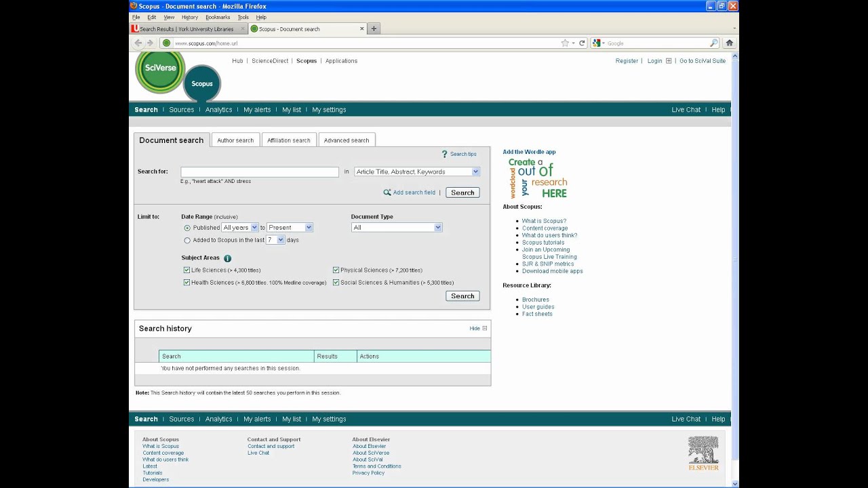Click the browser home icon
The image size is (868, 488).
730,43
